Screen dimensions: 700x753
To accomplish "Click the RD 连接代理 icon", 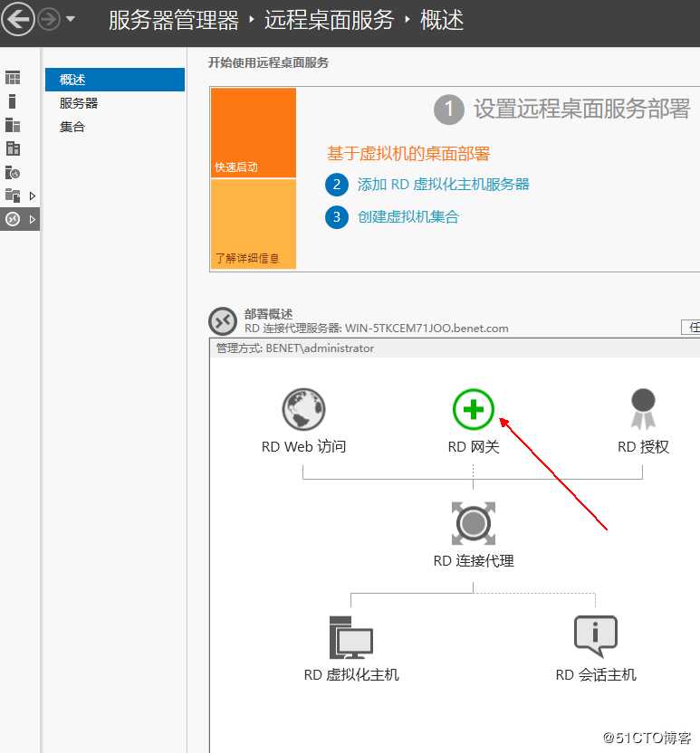I will (474, 523).
